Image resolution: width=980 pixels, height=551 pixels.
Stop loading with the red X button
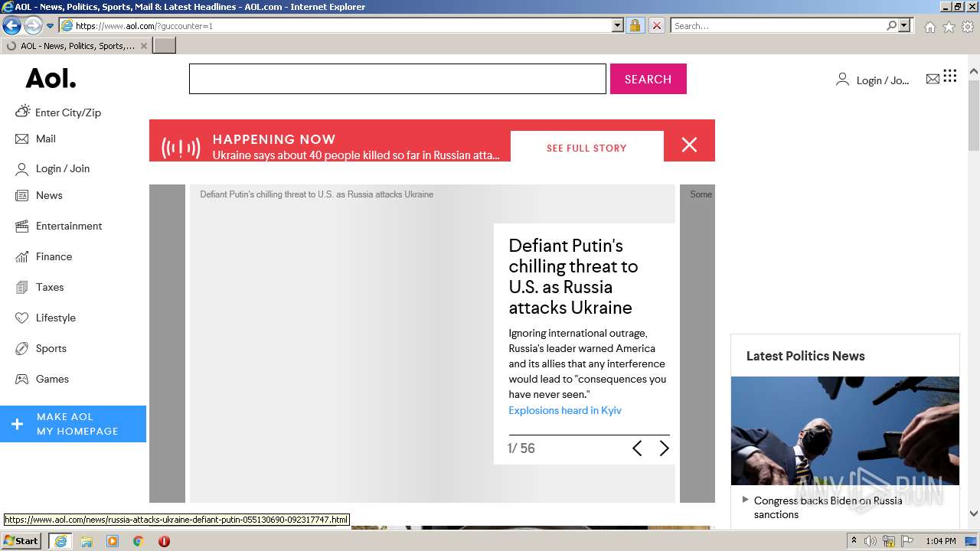pyautogui.click(x=656, y=25)
